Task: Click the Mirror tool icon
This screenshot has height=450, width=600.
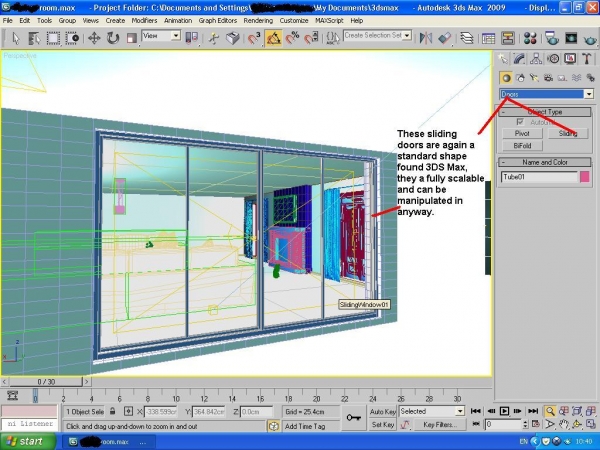Action: [x=426, y=38]
